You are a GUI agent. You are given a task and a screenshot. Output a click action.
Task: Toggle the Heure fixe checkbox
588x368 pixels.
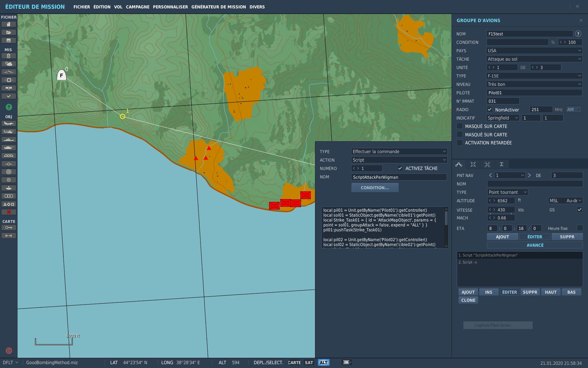(x=580, y=228)
